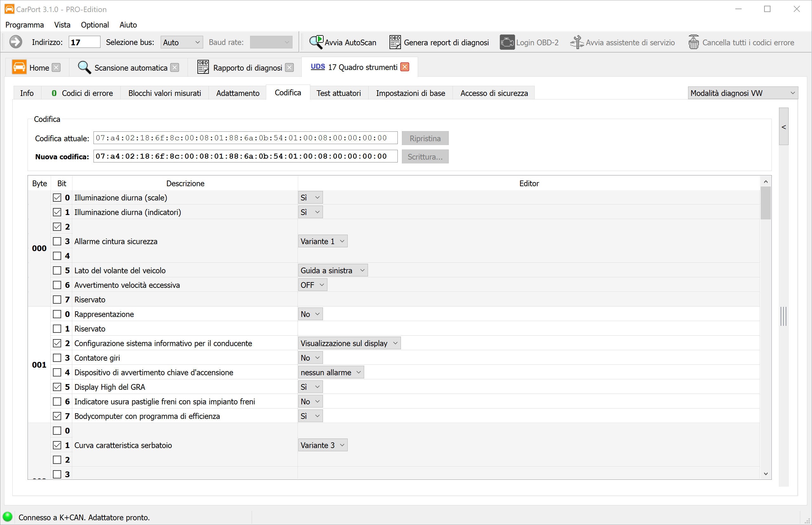This screenshot has width=812, height=525.
Task: Click the Genera report di diagnosi icon
Action: (395, 42)
